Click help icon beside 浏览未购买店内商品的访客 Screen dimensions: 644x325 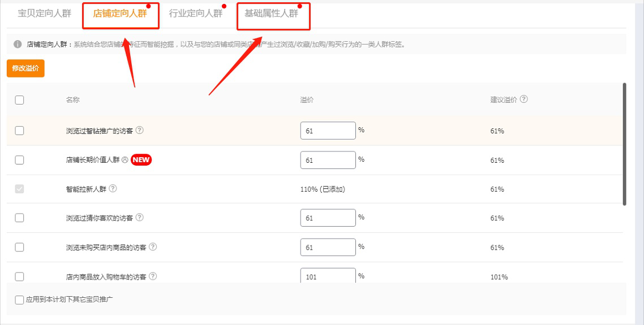click(153, 247)
